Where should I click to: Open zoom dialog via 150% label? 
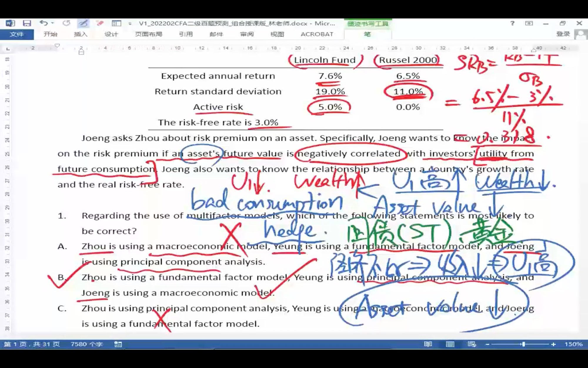(x=573, y=344)
